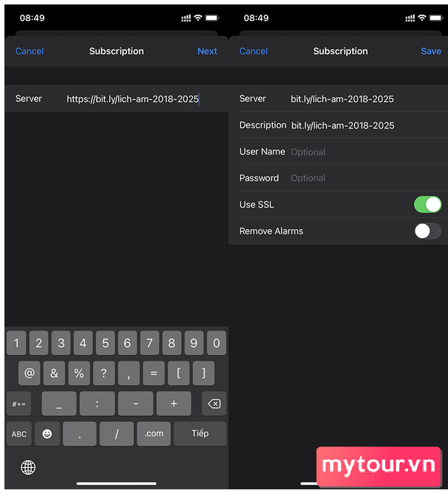
Task: Tap the number 1 key
Action: 16,343
